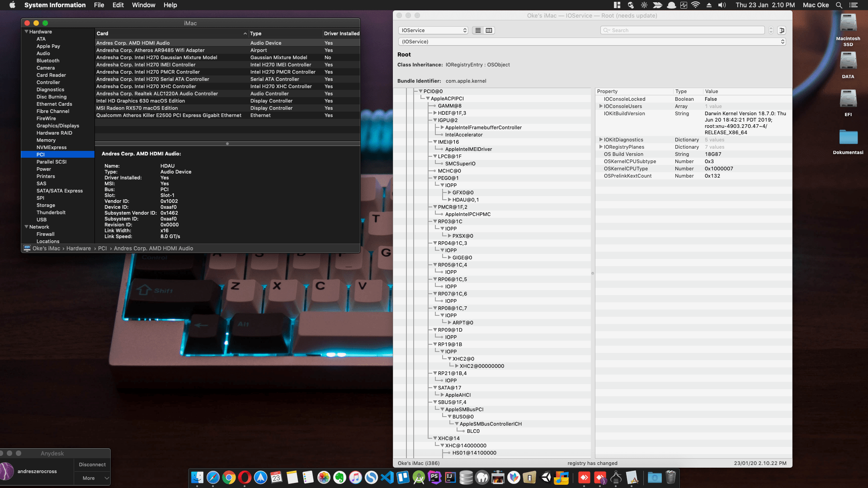Sort the PCI table by Card column
This screenshot has width=868, height=488.
[172, 33]
